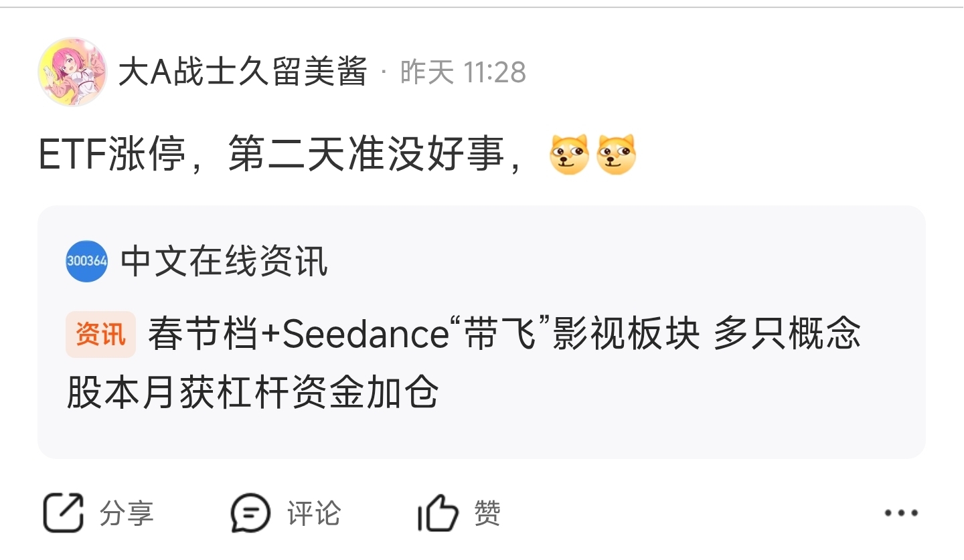Open the 大A战士久留美酱 user profile

(243, 72)
